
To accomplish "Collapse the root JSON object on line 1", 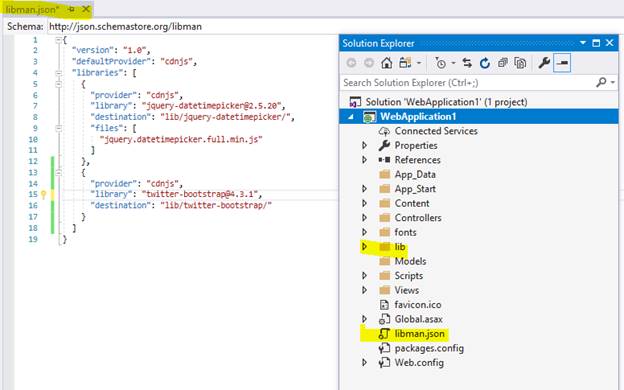I will 58,39.
